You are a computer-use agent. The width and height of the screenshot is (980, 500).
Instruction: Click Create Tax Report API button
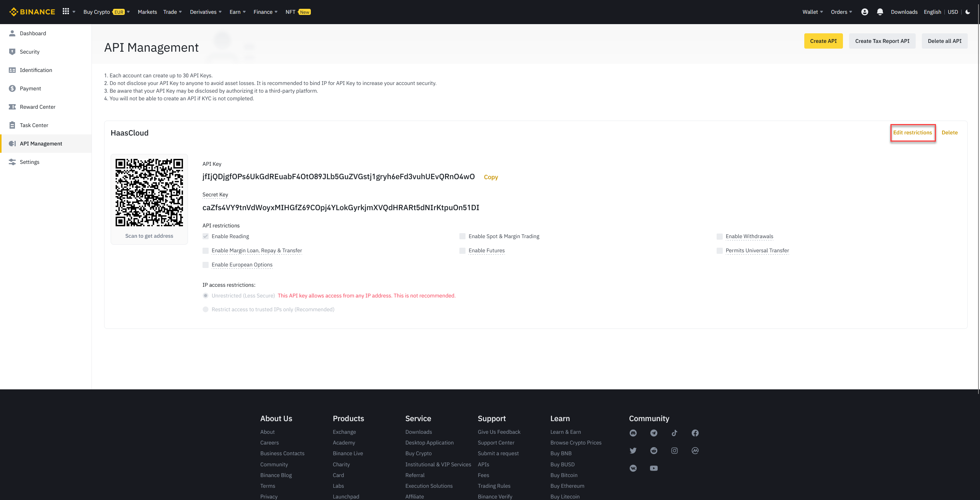point(882,41)
